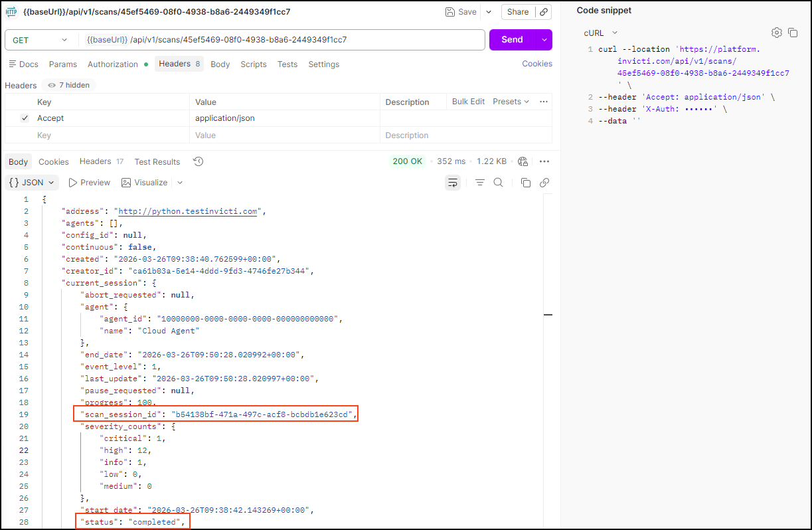
Task: Click the network security globe icon
Action: (x=523, y=161)
